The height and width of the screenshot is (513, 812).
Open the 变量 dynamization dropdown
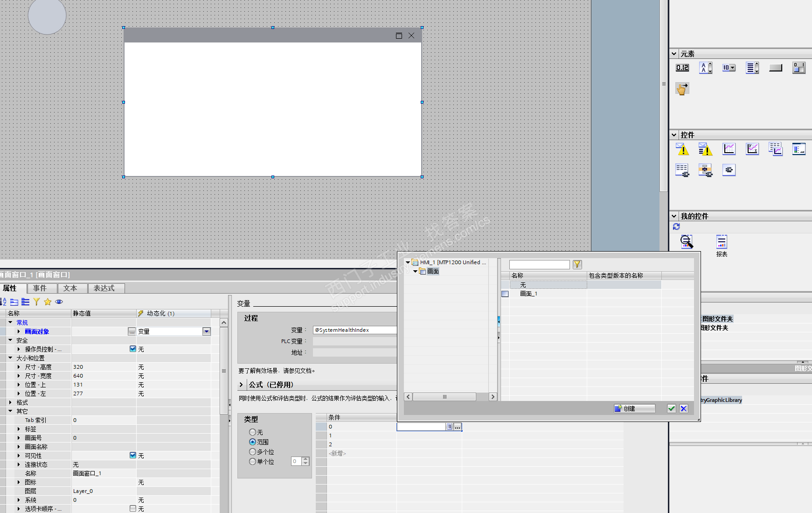pos(207,331)
